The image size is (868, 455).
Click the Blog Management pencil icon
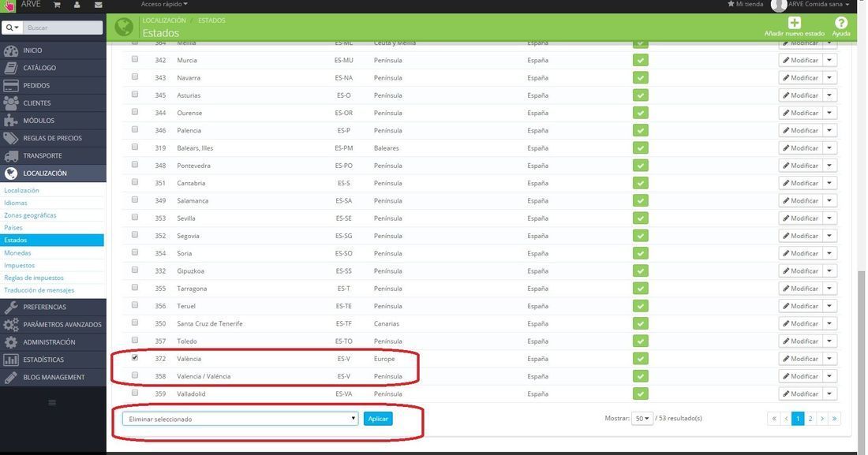pyautogui.click(x=11, y=378)
